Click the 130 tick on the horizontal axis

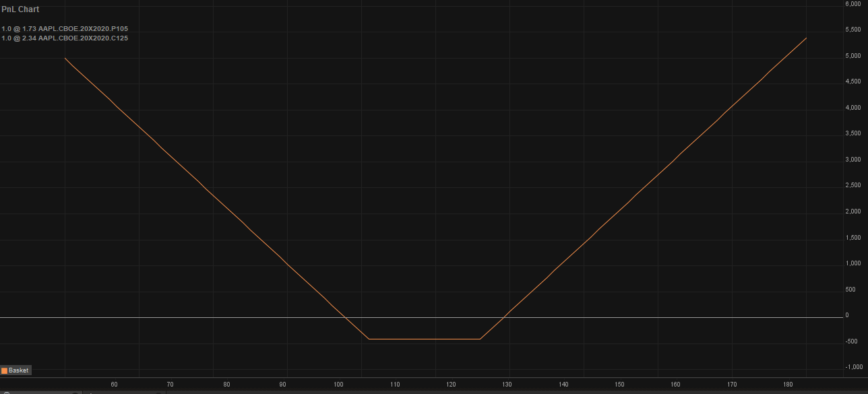click(x=507, y=385)
